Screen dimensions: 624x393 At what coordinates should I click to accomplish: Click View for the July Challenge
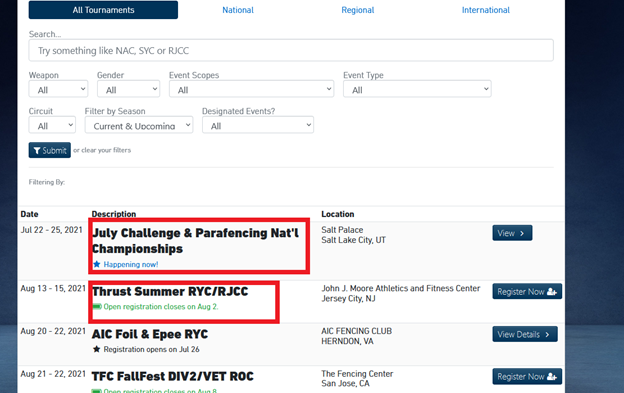pyautogui.click(x=512, y=233)
